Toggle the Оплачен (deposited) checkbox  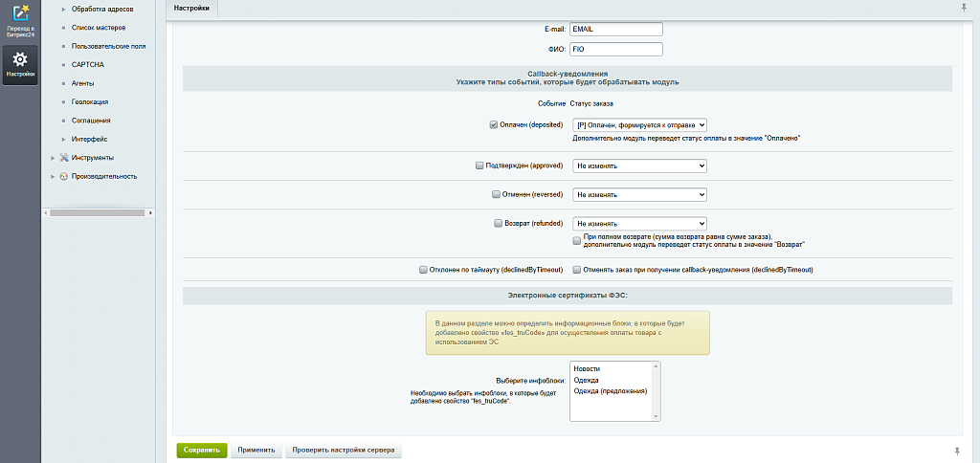pos(493,124)
